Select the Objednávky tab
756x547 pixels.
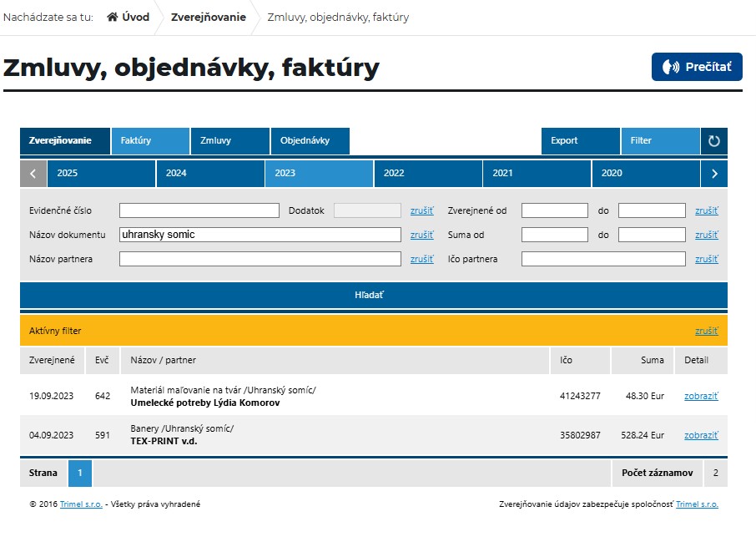(x=309, y=141)
